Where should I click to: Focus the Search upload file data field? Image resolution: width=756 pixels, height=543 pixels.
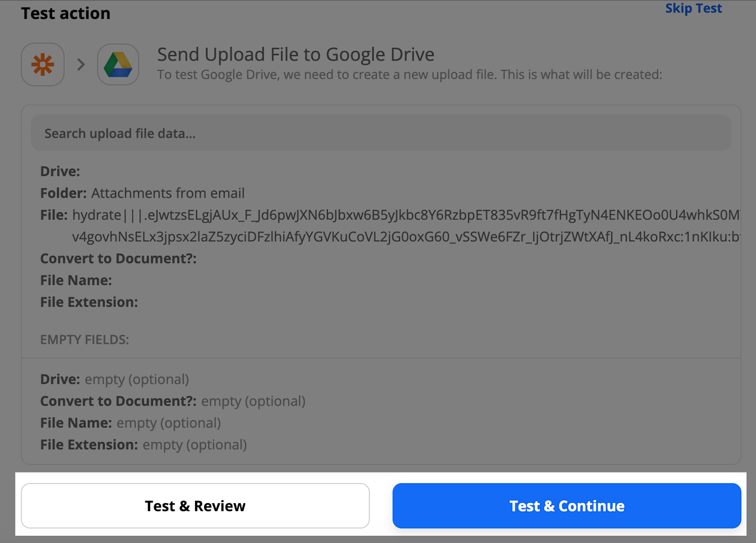coord(381,133)
